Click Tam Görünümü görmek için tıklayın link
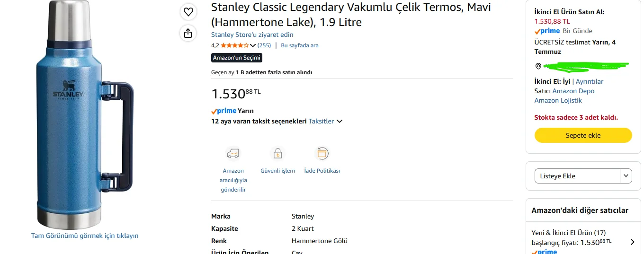This screenshot has width=644, height=254. tap(85, 236)
